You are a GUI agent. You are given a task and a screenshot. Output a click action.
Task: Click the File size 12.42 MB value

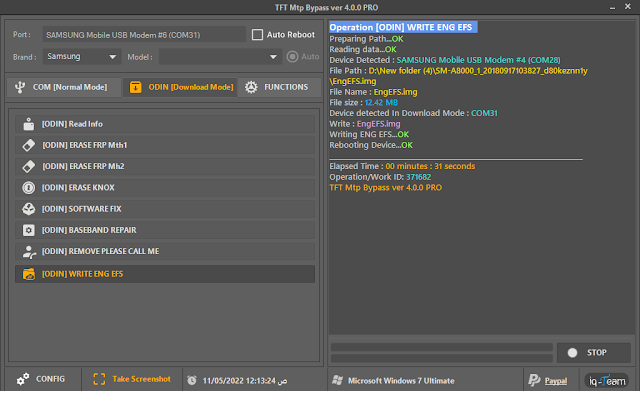point(381,103)
